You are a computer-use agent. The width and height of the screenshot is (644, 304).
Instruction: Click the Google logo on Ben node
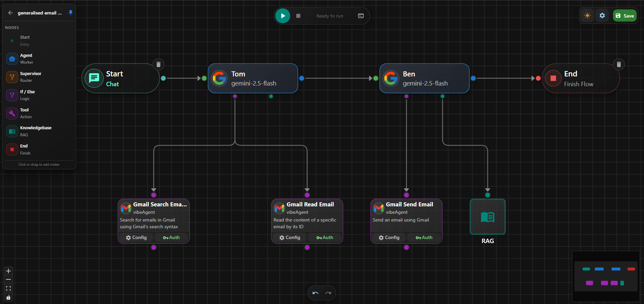coord(391,78)
